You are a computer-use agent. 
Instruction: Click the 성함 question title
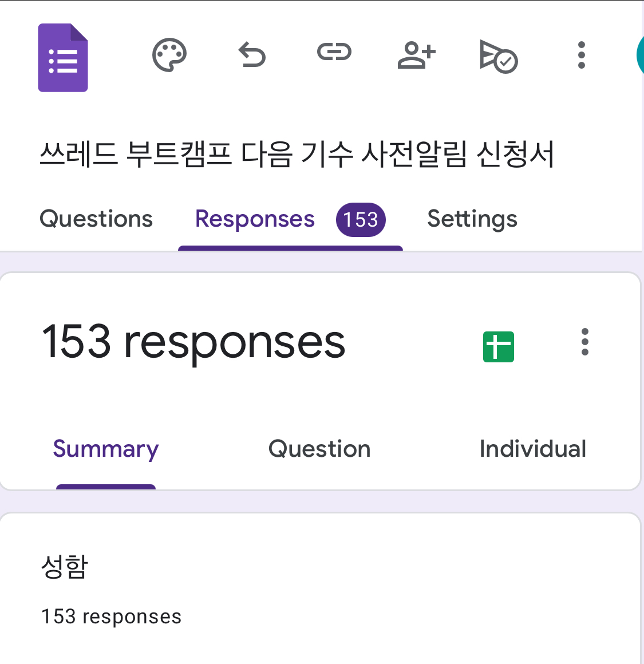[x=64, y=567]
